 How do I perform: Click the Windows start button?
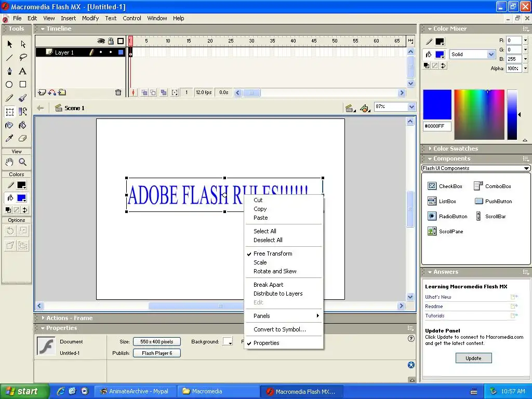point(24,391)
